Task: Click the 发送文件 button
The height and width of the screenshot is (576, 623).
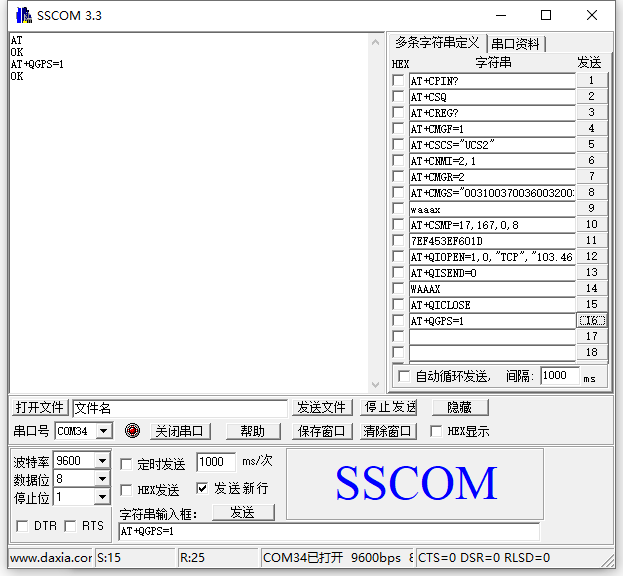Action: click(321, 408)
